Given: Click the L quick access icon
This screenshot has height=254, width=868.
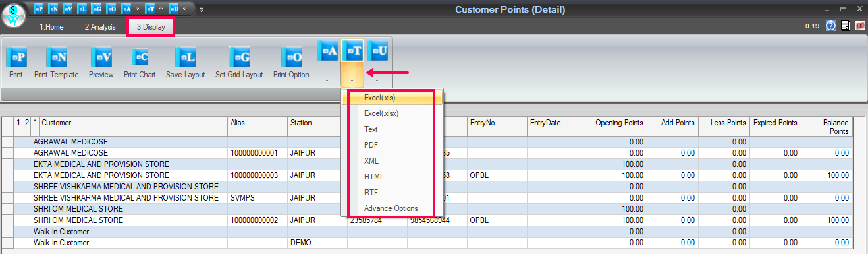Looking at the screenshot, I should click(82, 9).
